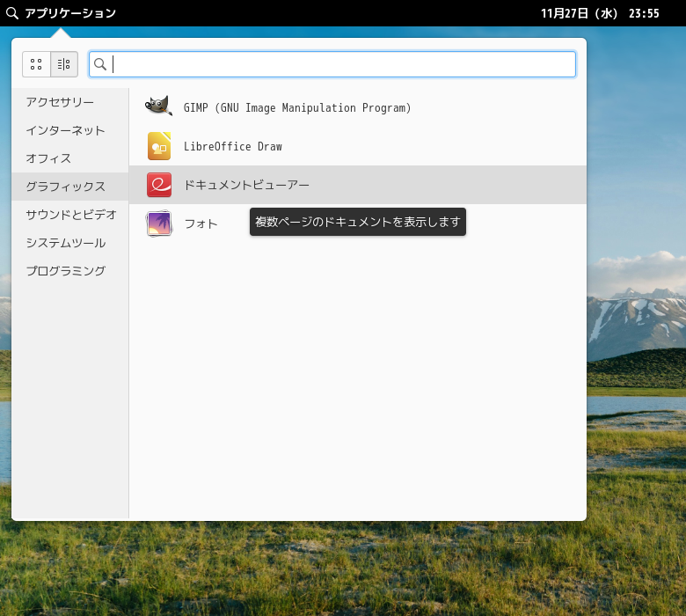Click the magnifier icon in top panel

click(x=11, y=13)
